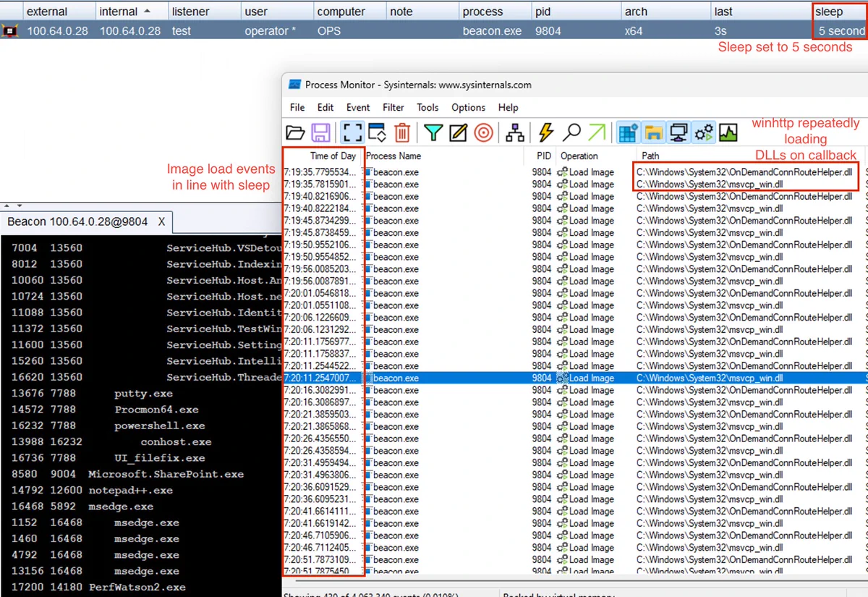Toggle Show File System Activity icon

(653, 132)
